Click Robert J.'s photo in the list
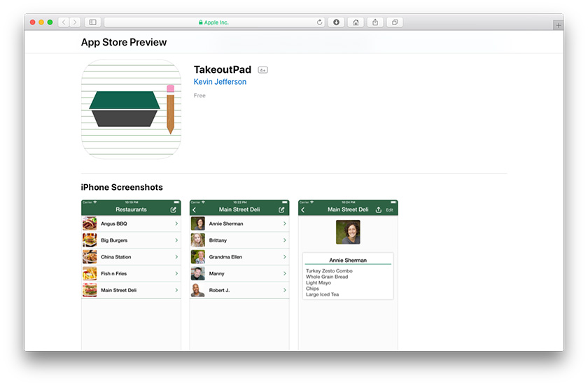Viewport: 588px width, 386px height. coord(198,290)
